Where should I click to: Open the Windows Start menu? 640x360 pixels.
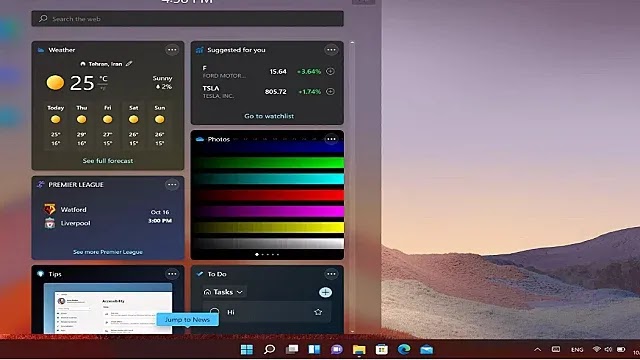click(247, 349)
